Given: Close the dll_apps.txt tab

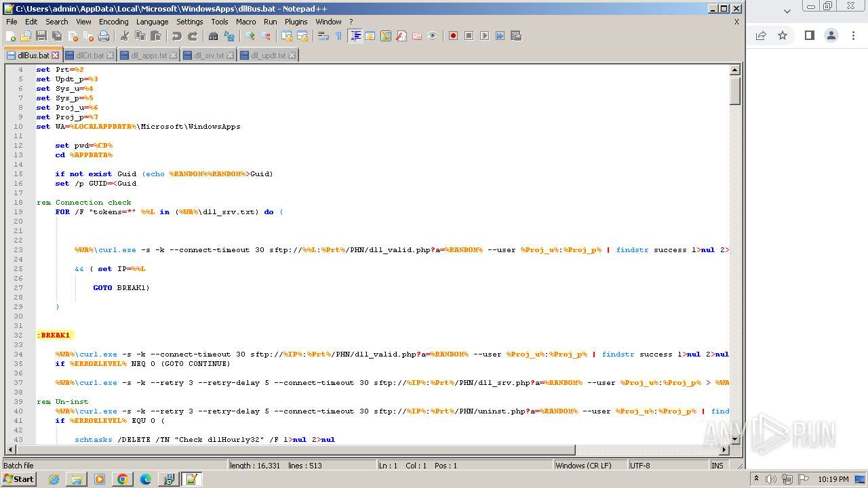Looking at the screenshot, I should pos(173,56).
